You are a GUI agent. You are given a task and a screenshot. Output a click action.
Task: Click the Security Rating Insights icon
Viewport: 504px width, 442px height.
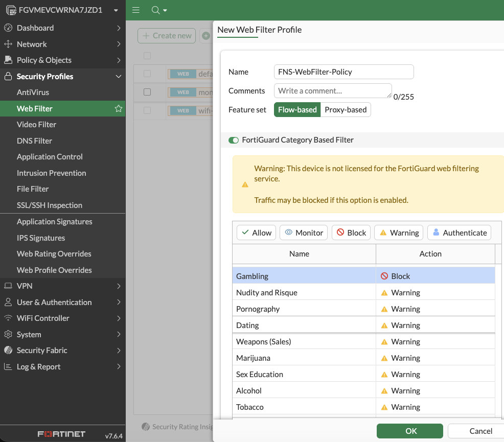[x=146, y=427]
